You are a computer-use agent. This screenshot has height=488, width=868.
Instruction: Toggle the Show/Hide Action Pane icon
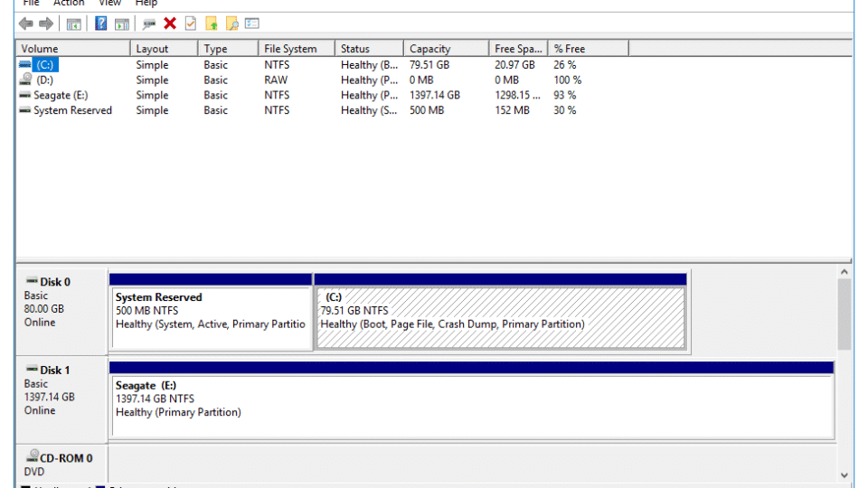point(121,23)
